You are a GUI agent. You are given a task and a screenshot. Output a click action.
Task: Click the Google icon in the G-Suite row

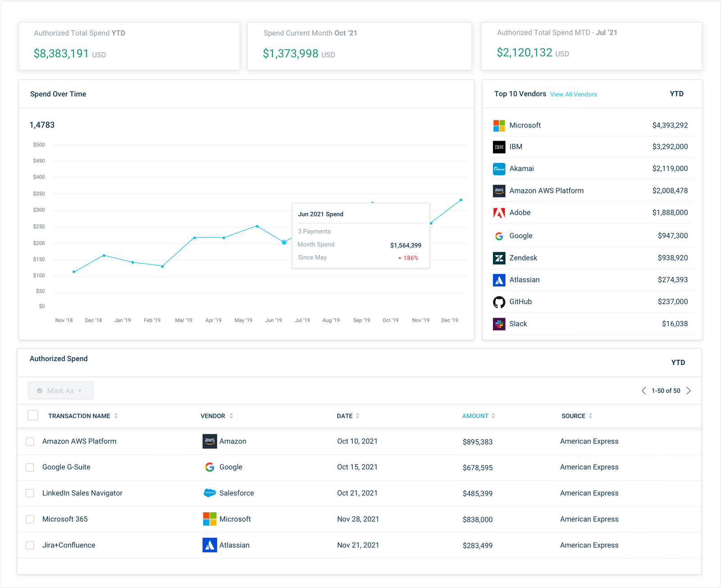click(210, 467)
